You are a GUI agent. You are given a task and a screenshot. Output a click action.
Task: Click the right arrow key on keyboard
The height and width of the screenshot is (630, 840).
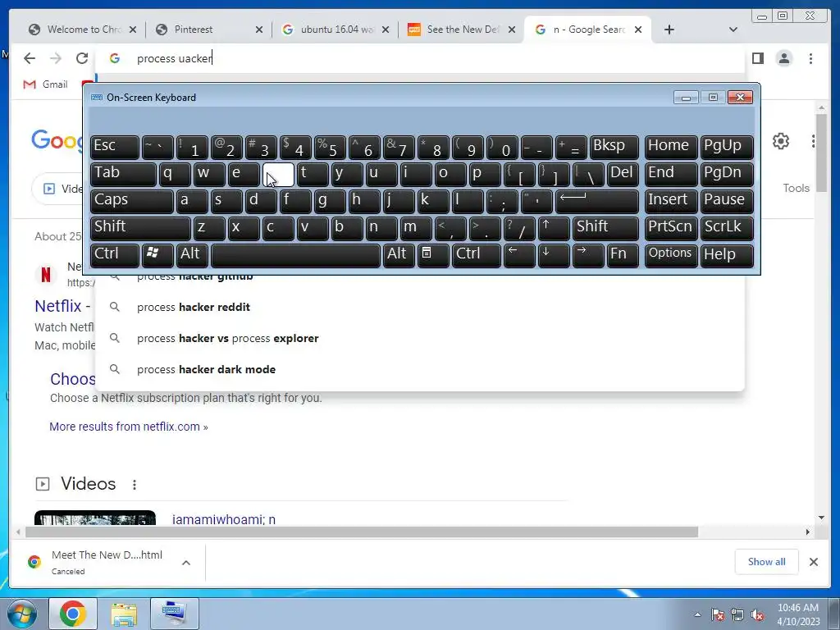[587, 255]
